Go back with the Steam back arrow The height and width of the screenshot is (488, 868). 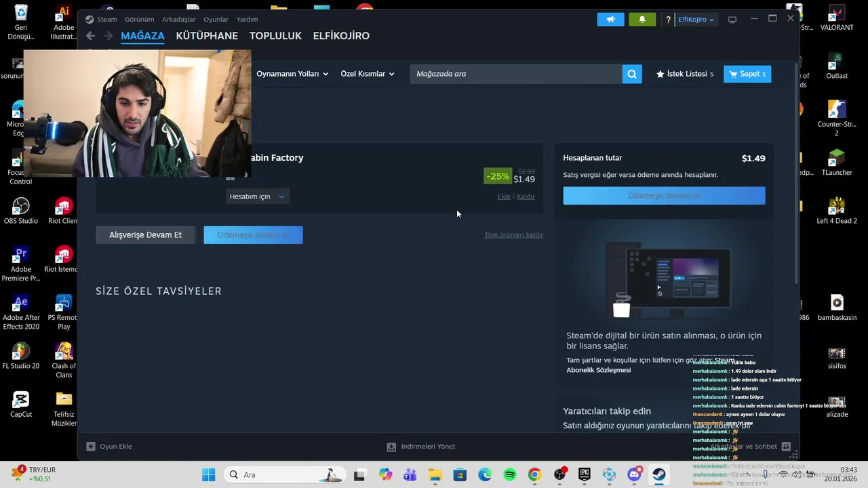tap(90, 36)
